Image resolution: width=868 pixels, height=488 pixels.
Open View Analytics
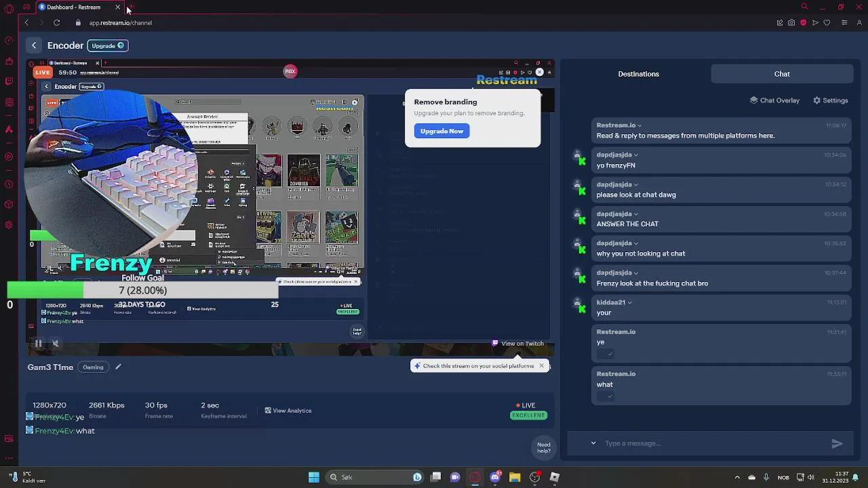click(x=288, y=411)
